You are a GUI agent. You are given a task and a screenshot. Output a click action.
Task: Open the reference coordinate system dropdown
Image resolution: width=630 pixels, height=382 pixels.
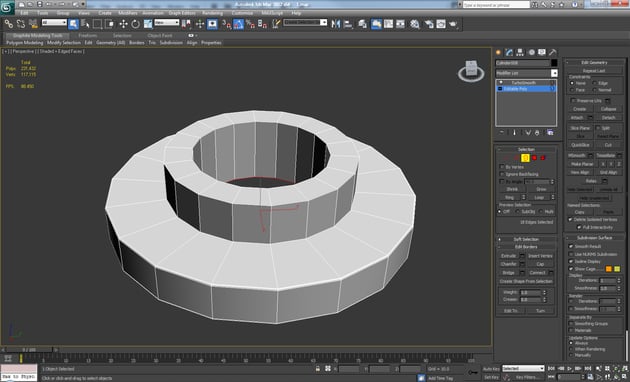click(x=167, y=22)
